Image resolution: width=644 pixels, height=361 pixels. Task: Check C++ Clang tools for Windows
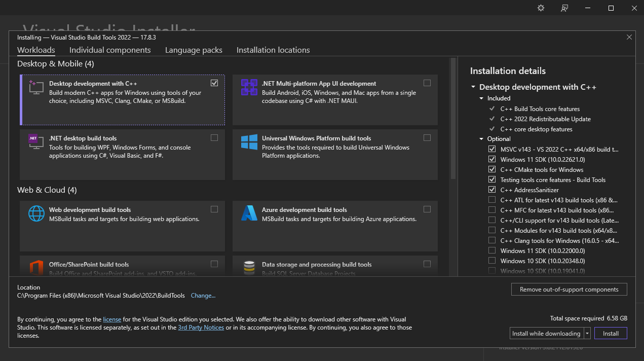(492, 241)
